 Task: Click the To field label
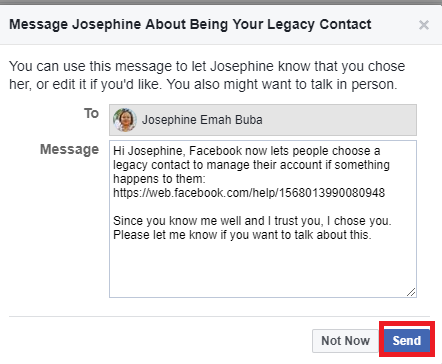point(91,114)
